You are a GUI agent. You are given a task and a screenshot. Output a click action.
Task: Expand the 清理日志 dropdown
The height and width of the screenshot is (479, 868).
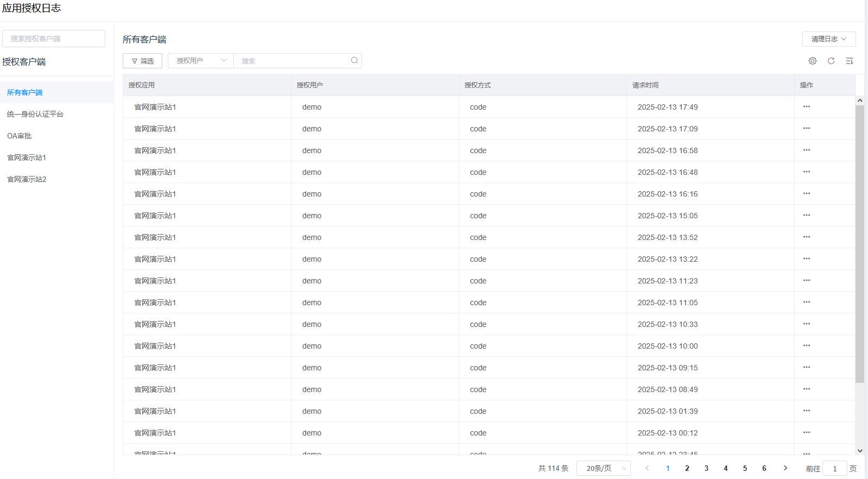[x=828, y=39]
